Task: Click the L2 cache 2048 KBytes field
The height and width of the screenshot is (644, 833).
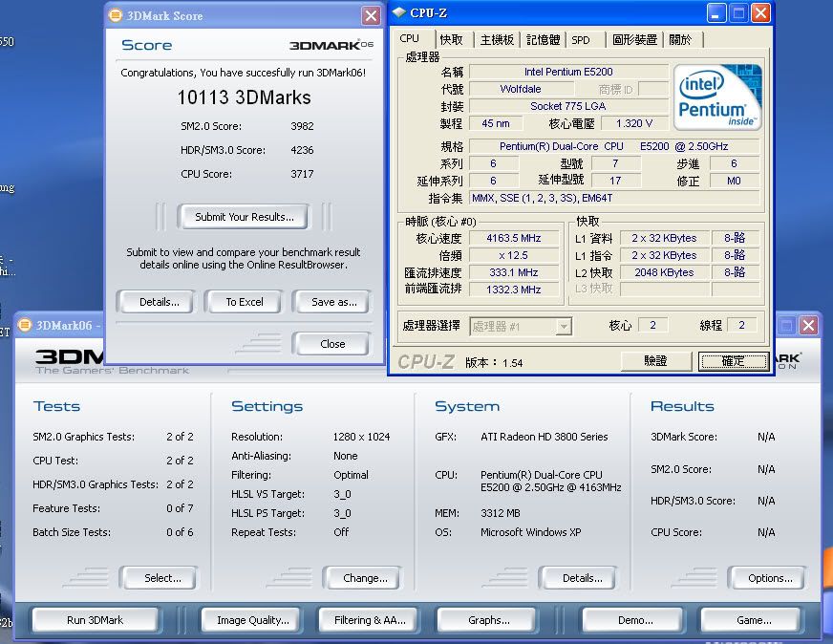Action: (x=664, y=272)
